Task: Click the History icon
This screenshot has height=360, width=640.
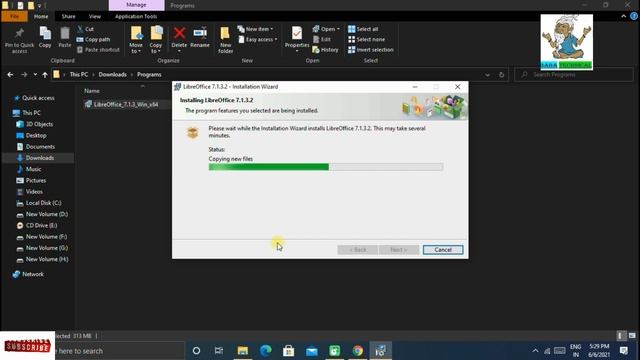Action: (316, 50)
